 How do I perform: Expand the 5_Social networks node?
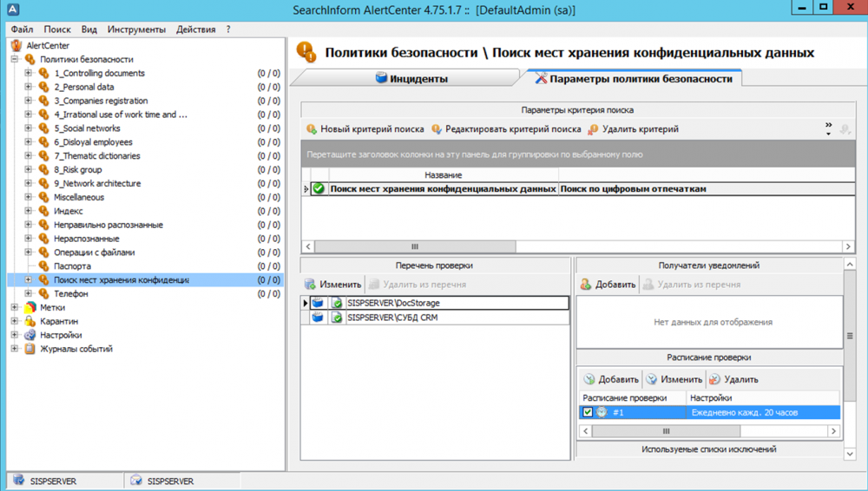pyautogui.click(x=29, y=128)
